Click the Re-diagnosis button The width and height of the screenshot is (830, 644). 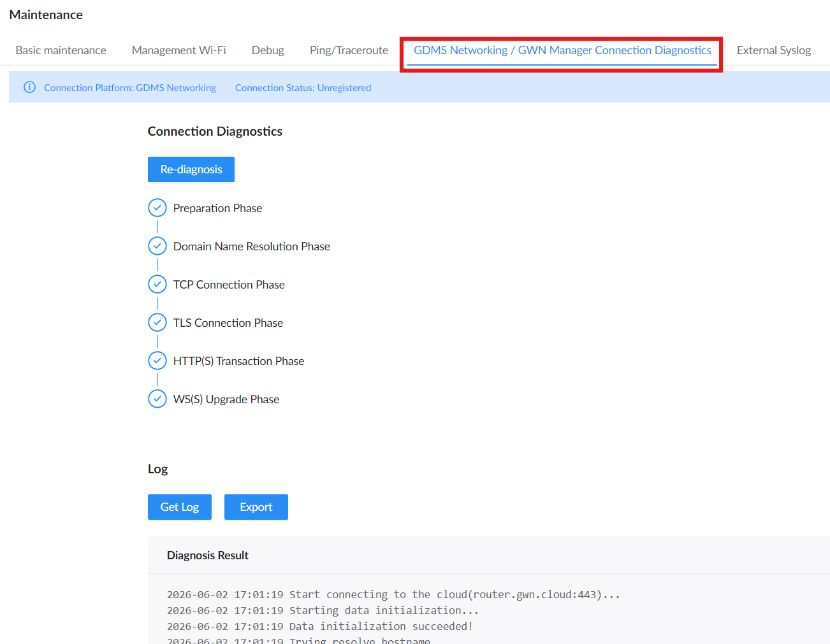(x=191, y=169)
